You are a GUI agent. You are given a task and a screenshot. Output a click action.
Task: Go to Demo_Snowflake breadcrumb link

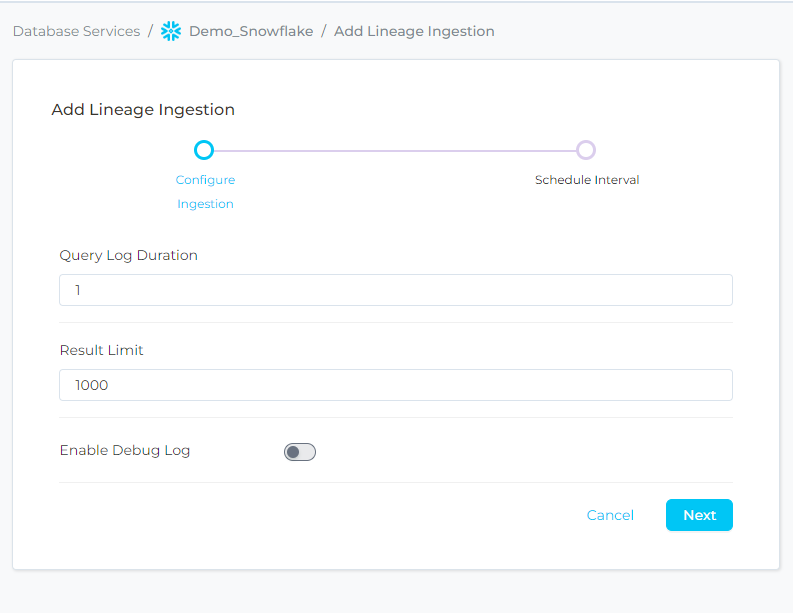click(250, 31)
